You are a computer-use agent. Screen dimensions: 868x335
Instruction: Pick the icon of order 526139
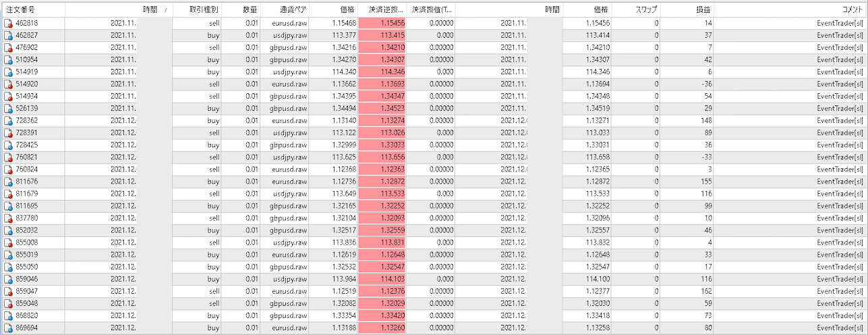pos(8,108)
